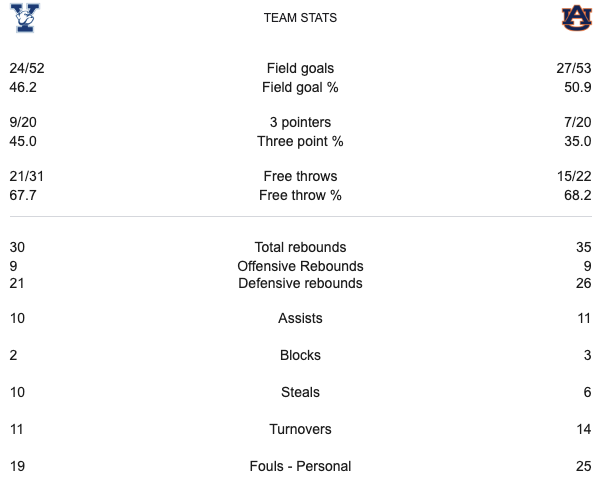The height and width of the screenshot is (489, 602).
Task: Click Yale's 24/52 field goals value
Action: [x=26, y=69]
